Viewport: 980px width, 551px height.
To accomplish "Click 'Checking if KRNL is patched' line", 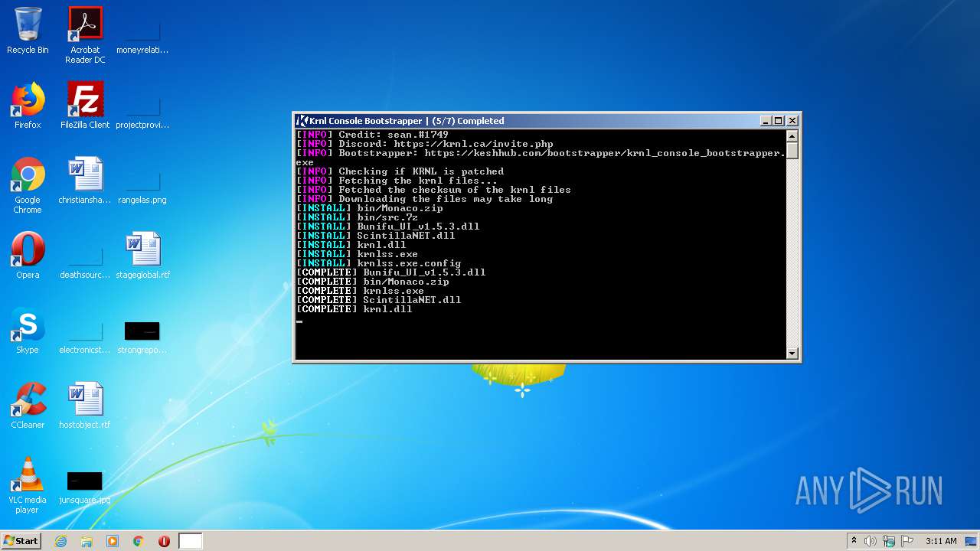I will click(400, 171).
